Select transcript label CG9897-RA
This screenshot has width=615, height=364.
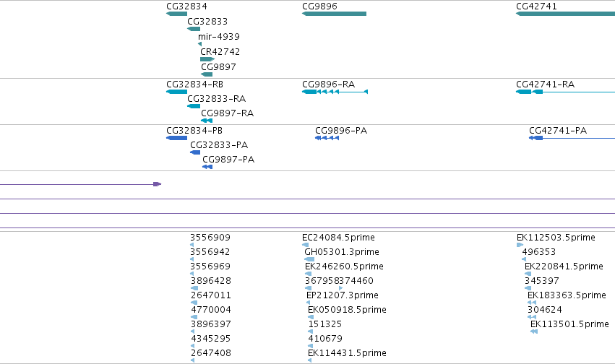click(227, 113)
